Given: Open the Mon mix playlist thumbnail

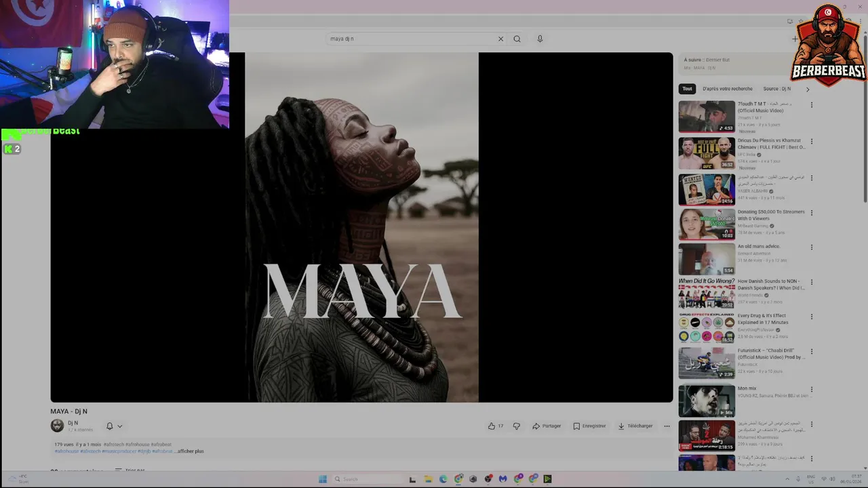Looking at the screenshot, I should tap(707, 401).
